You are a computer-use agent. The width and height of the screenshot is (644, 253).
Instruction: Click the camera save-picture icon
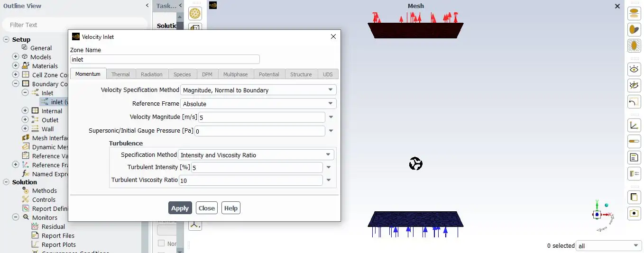634,213
